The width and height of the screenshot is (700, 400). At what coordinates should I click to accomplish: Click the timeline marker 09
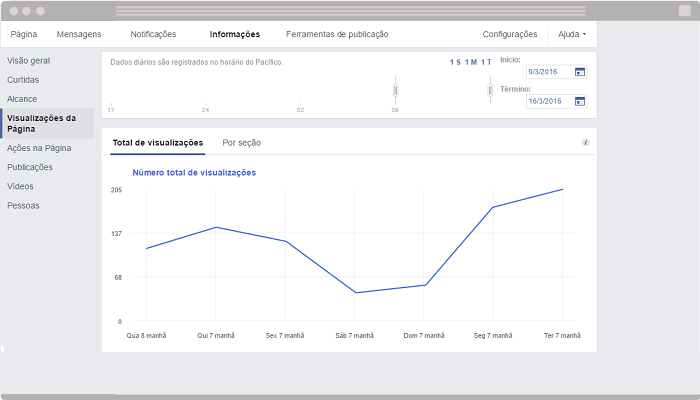pos(395,110)
